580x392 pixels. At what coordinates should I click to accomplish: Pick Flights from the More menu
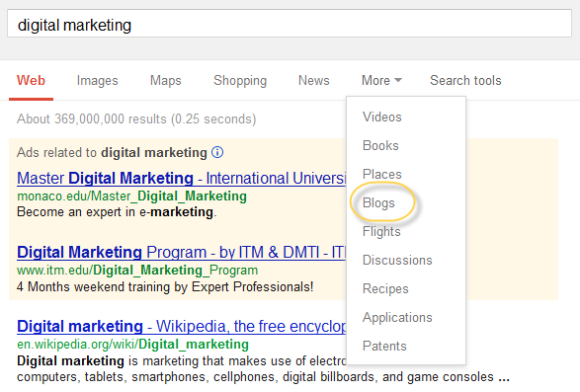pyautogui.click(x=381, y=231)
